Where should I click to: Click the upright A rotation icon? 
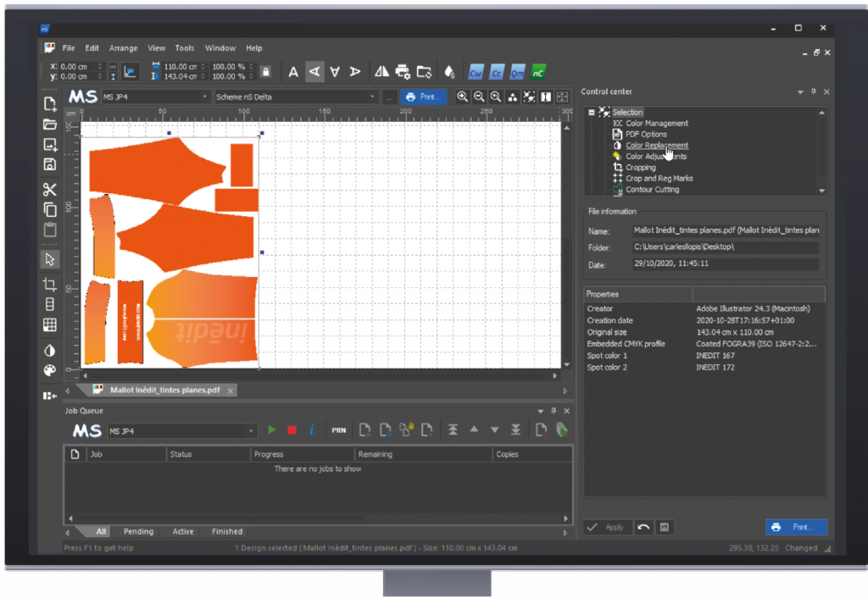click(293, 72)
